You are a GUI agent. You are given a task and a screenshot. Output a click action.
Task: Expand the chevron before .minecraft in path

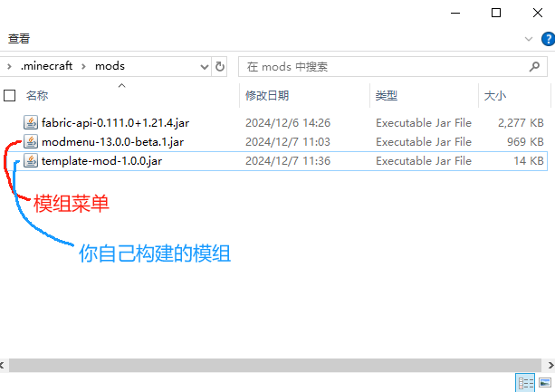(x=10, y=66)
